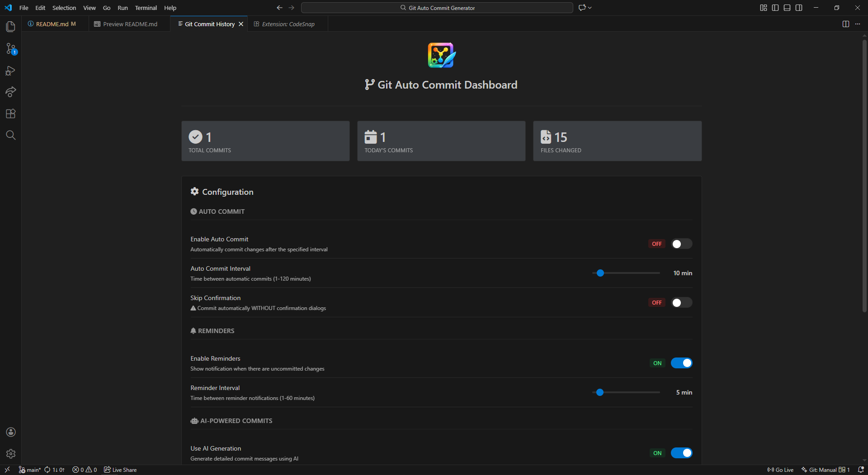Open the Search panel icon
The width and height of the screenshot is (868, 475).
(10, 135)
